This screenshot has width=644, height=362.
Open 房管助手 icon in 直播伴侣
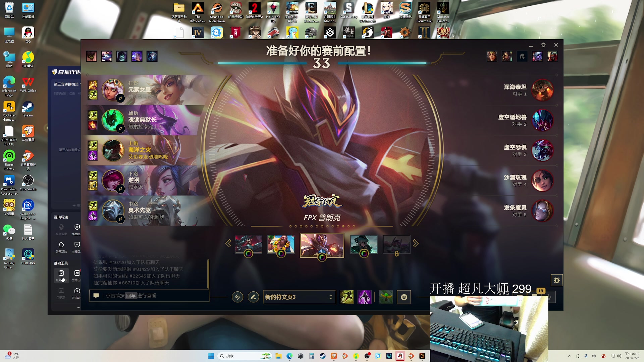click(x=77, y=293)
